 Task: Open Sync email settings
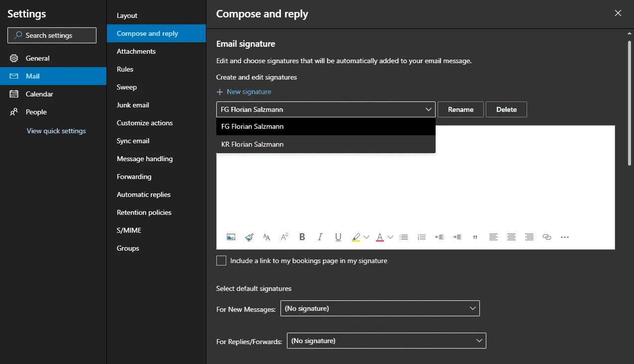tap(156, 141)
